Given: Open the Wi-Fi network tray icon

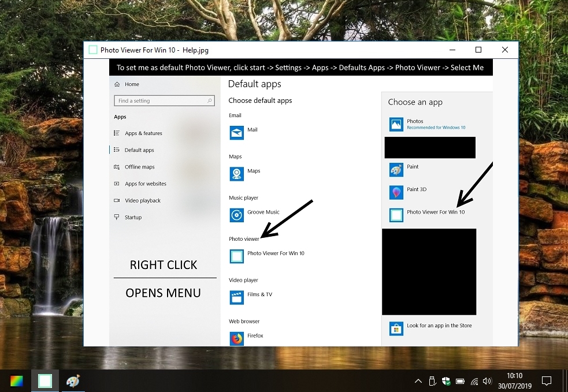Looking at the screenshot, I should pyautogui.click(x=474, y=381).
